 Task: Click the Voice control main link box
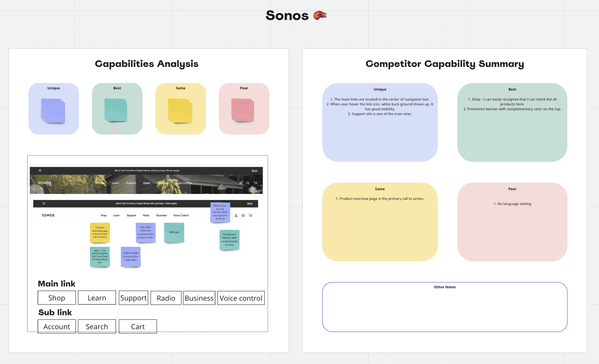tap(241, 298)
